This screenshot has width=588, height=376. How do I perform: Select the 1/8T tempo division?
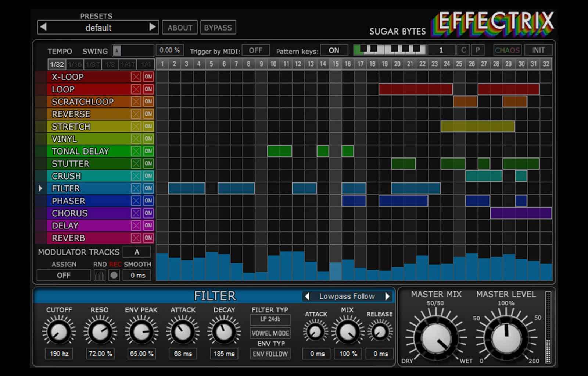[93, 64]
